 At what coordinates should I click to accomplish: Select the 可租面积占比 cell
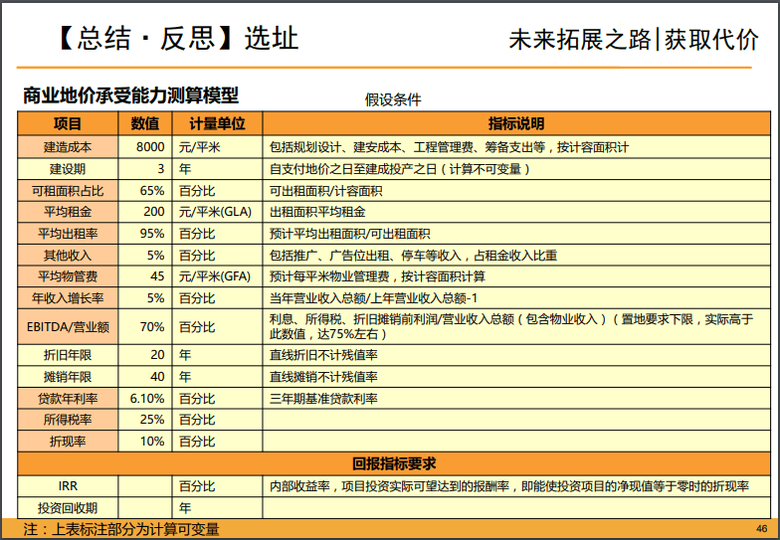pyautogui.click(x=68, y=190)
